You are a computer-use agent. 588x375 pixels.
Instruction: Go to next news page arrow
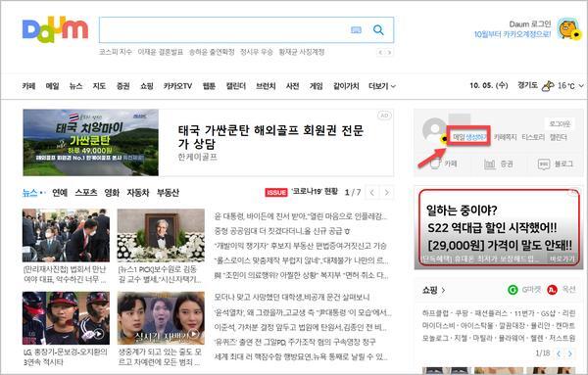[387, 193]
